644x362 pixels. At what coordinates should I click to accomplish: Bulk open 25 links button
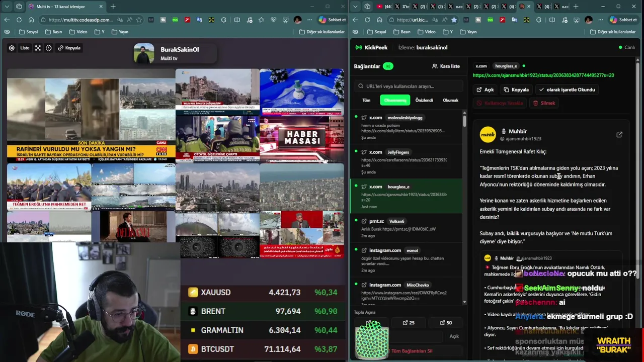click(x=409, y=323)
